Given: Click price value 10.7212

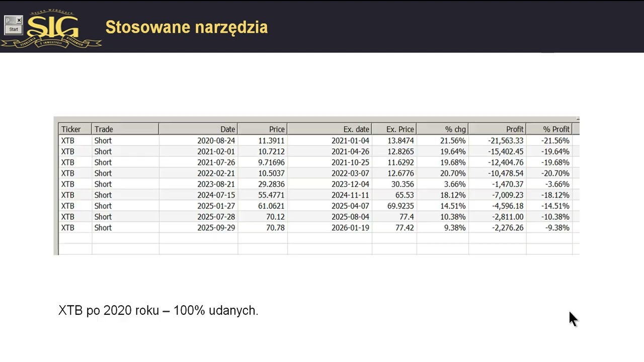Looking at the screenshot, I should tap(271, 151).
